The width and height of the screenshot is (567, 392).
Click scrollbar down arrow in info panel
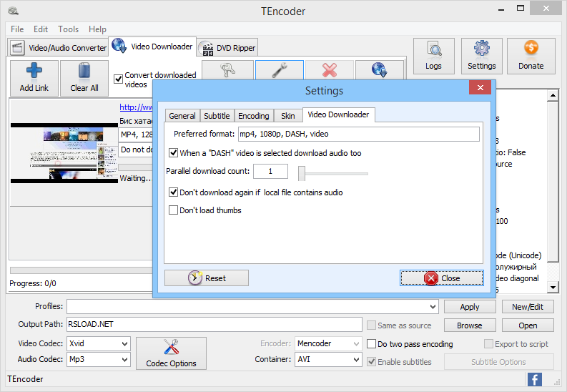click(x=553, y=288)
